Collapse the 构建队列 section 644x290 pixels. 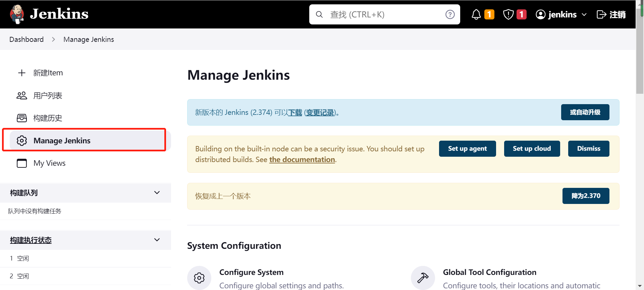click(x=157, y=193)
